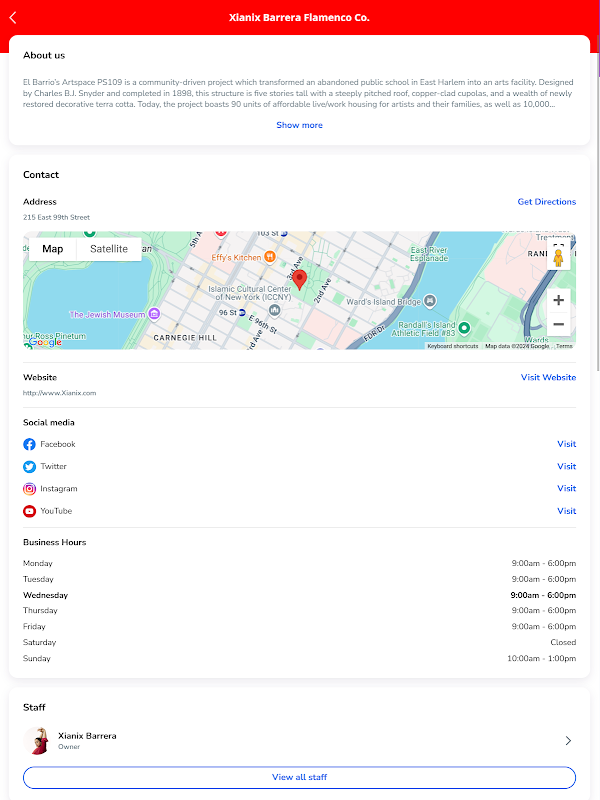The width and height of the screenshot is (600, 800).
Task: Click the Saturday Closed hours text
Action: [x=563, y=642]
